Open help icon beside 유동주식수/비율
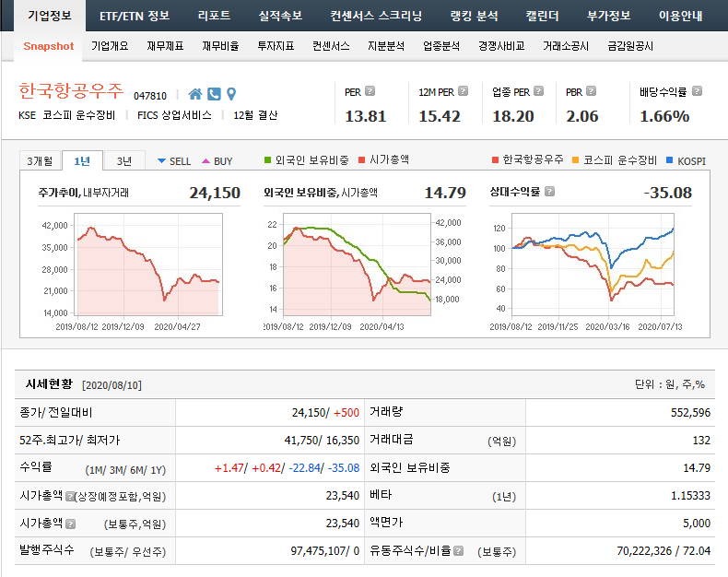 click(458, 551)
